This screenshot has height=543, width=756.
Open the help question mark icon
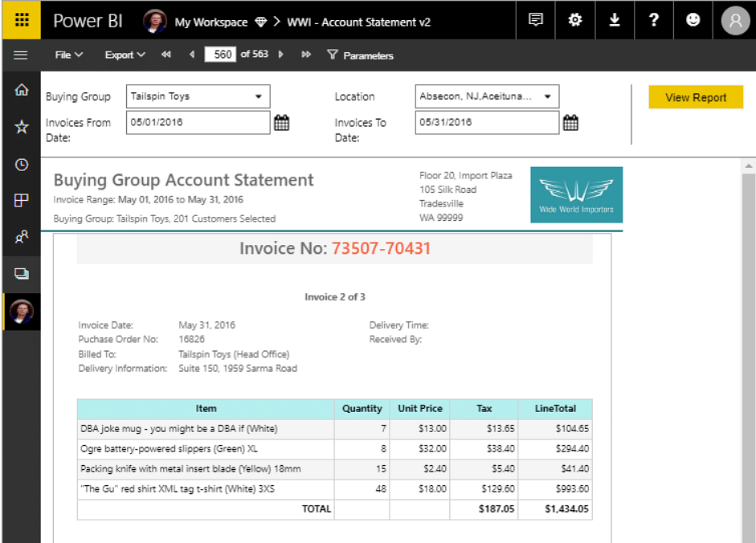(x=654, y=20)
